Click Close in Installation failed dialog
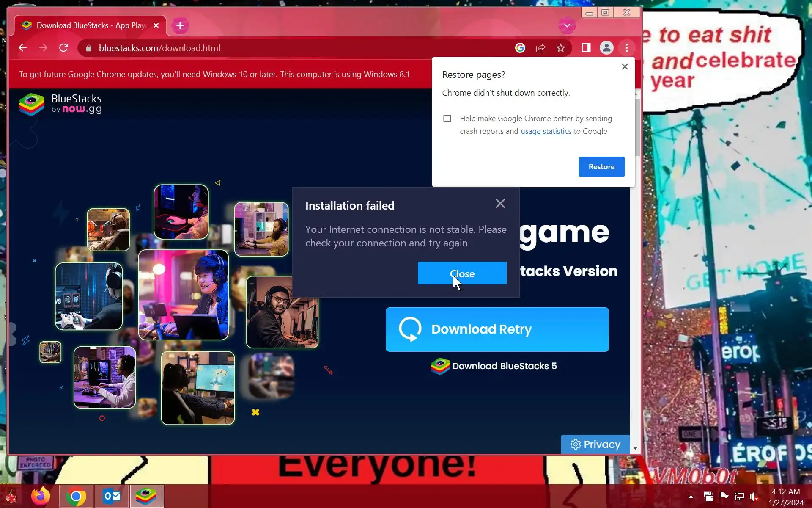This screenshot has width=812, height=508. 462,273
